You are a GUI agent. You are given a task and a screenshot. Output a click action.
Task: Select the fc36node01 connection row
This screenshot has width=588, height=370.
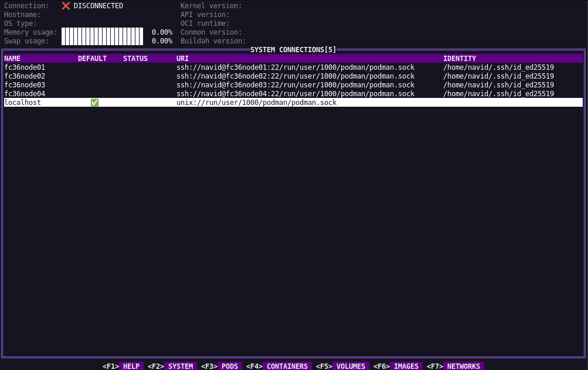(x=25, y=67)
